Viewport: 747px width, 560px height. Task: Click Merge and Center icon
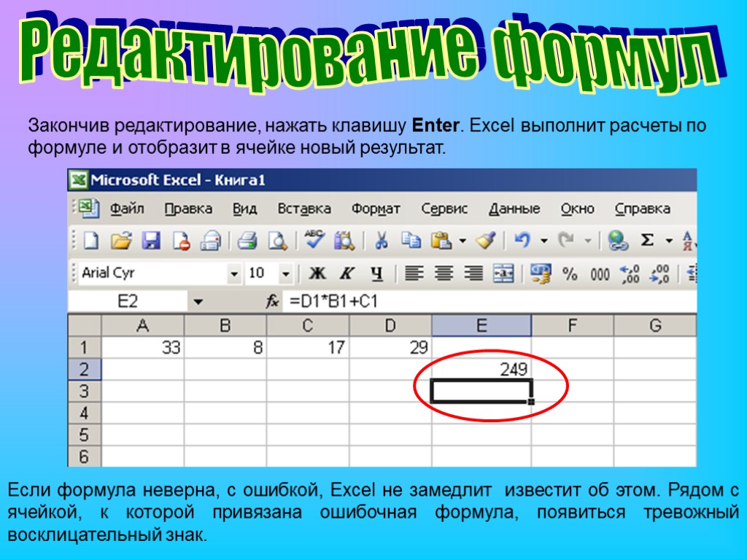pyautogui.click(x=503, y=274)
